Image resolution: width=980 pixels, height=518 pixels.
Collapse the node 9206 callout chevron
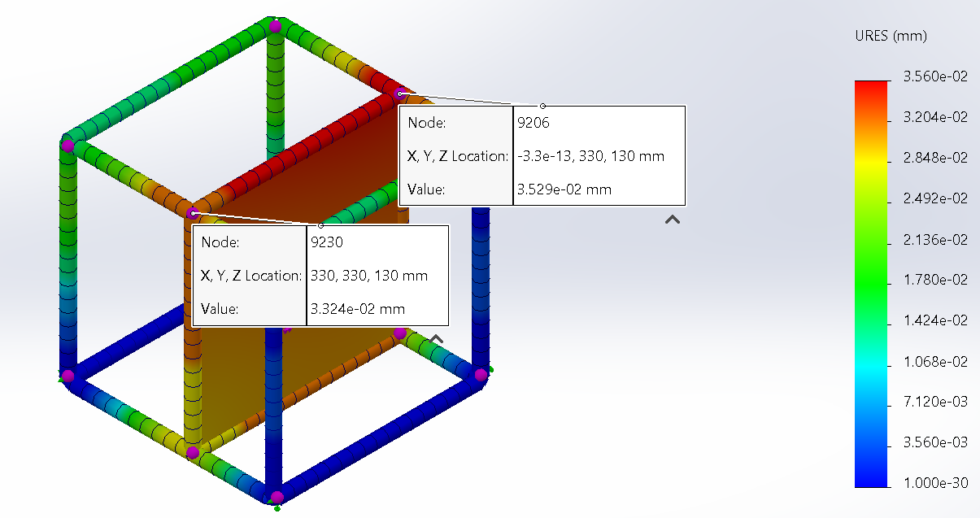coord(673,220)
